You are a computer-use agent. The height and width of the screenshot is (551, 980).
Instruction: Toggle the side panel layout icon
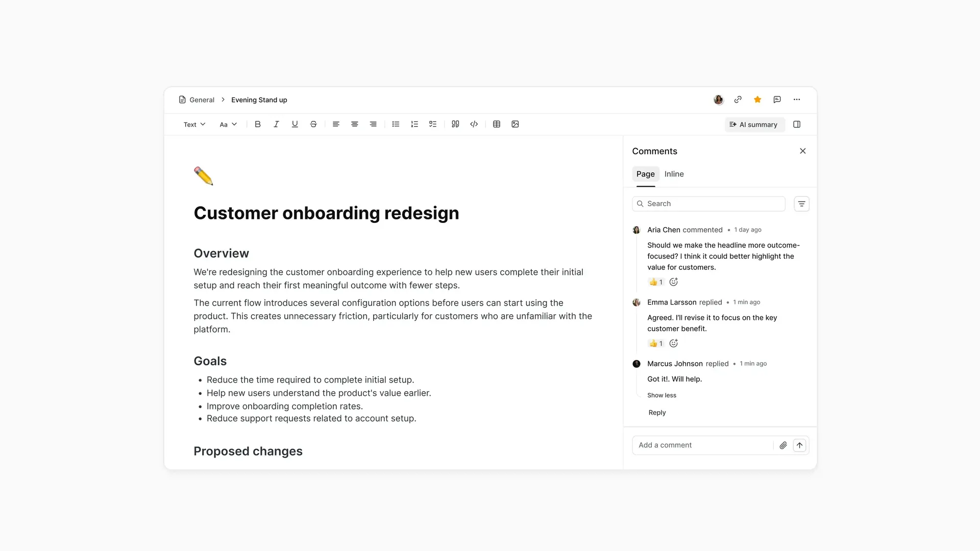pos(797,124)
